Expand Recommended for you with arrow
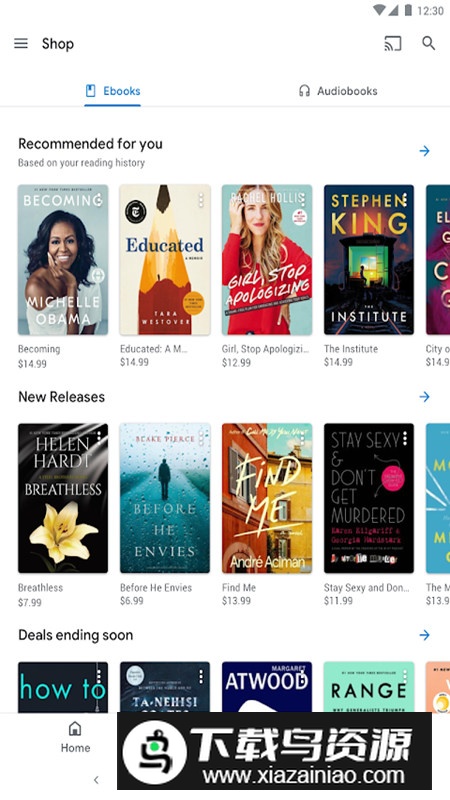Image resolution: width=450 pixels, height=800 pixels. pos(424,151)
